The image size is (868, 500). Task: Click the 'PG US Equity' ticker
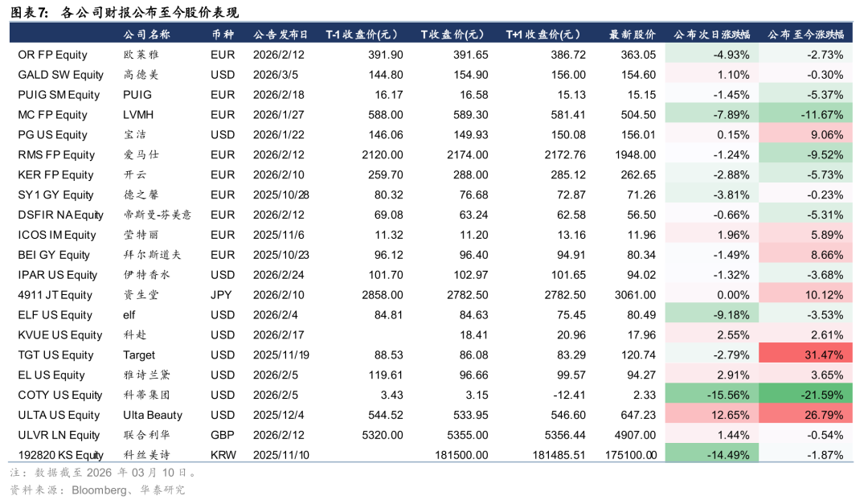[52, 134]
